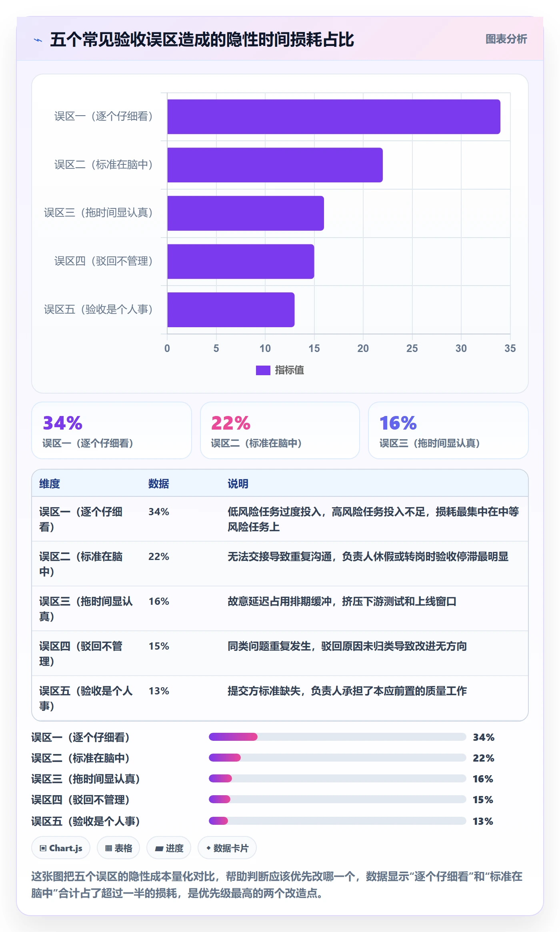Viewport: 560px width, 932px height.
Task: Click the 指标值 legend label text
Action: click(290, 370)
